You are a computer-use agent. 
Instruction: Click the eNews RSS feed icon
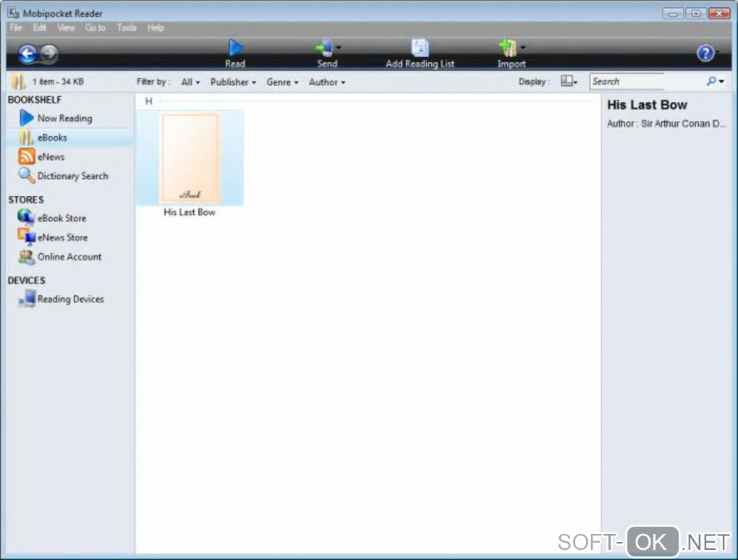[26, 156]
